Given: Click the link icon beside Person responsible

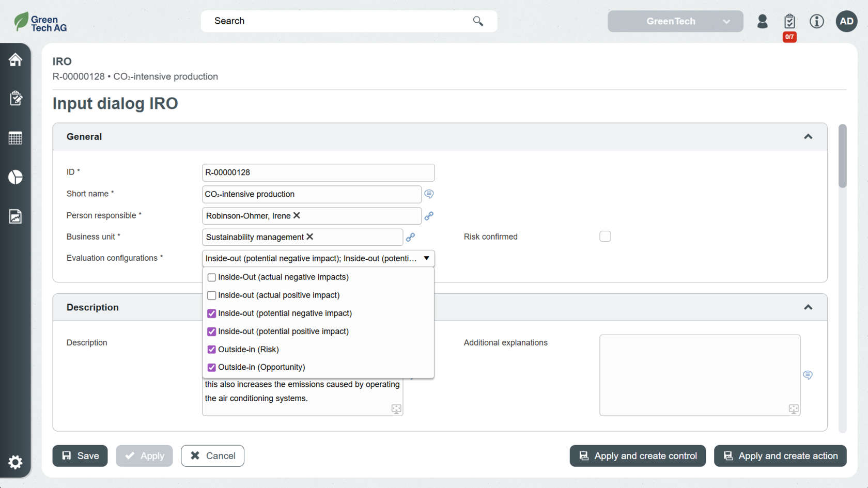Looking at the screenshot, I should pyautogui.click(x=429, y=216).
